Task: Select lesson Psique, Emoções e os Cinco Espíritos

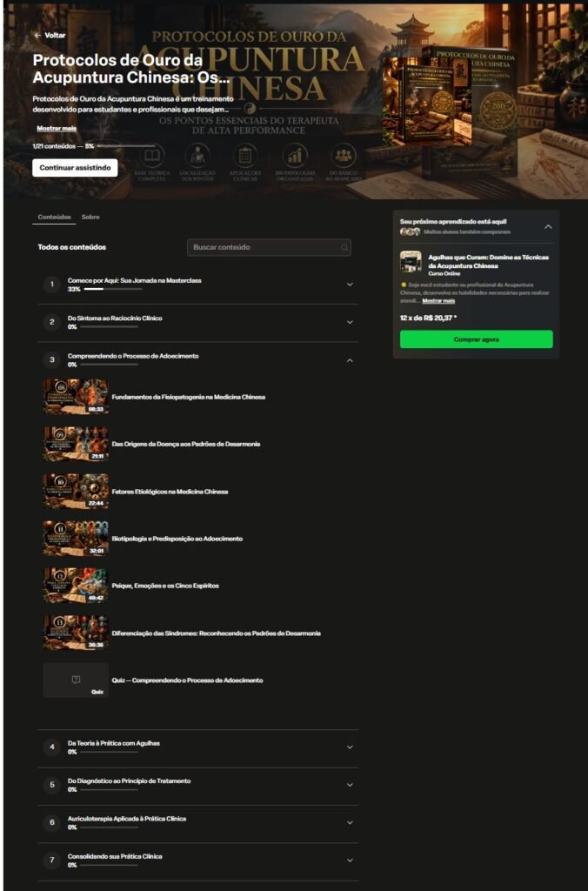Action: (x=165, y=586)
